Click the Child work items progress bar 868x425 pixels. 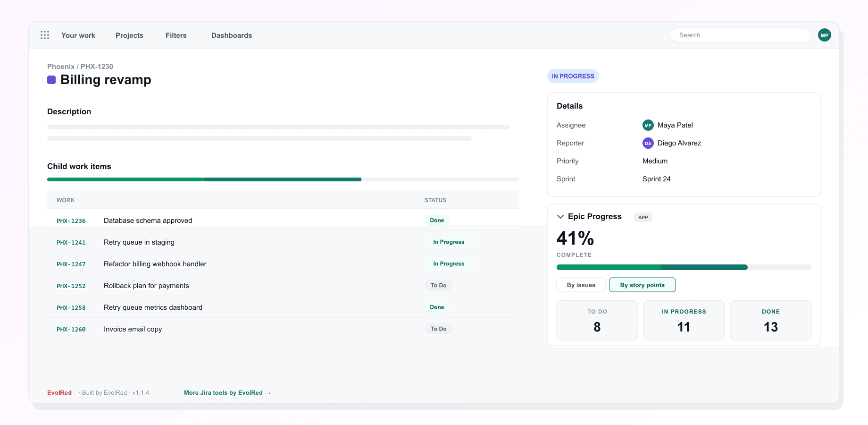pos(283,179)
